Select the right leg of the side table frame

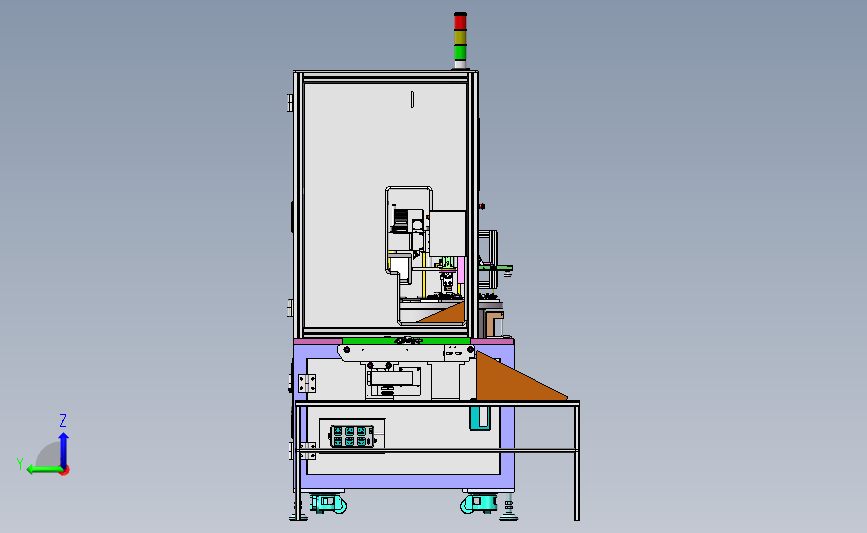pos(577,462)
